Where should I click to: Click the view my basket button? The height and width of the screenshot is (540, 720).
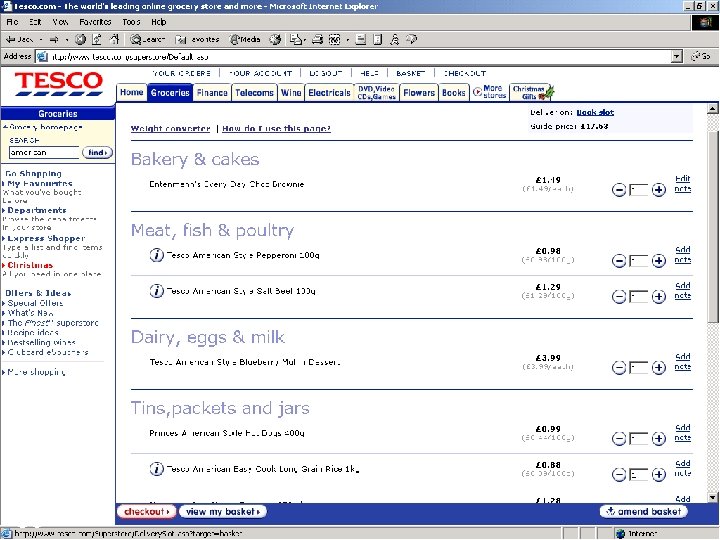point(223,512)
